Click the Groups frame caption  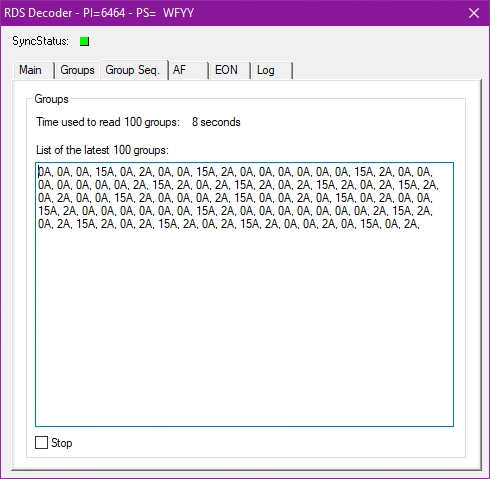[x=52, y=99]
